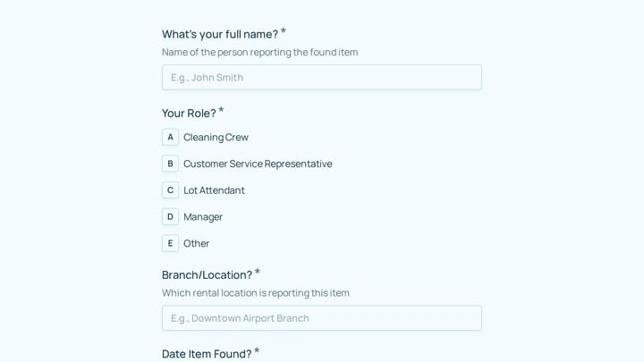Click the "Your Role?" question heading

pos(189,114)
